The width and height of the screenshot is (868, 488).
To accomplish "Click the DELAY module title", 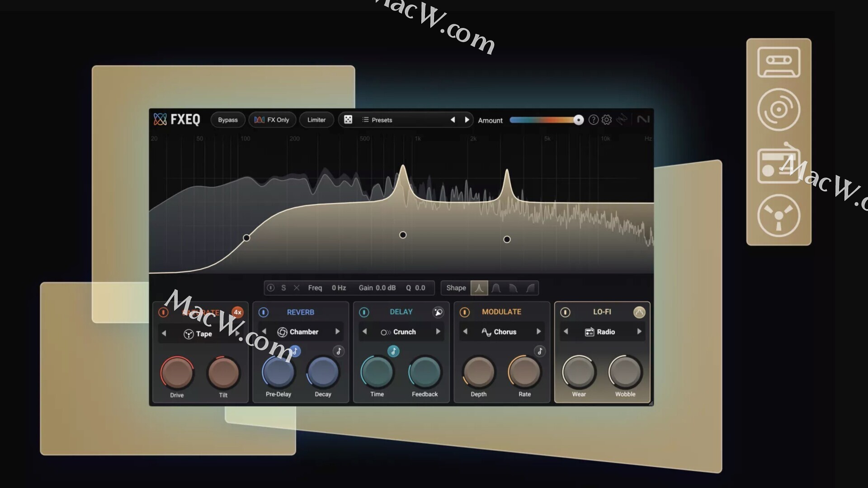I will point(401,312).
